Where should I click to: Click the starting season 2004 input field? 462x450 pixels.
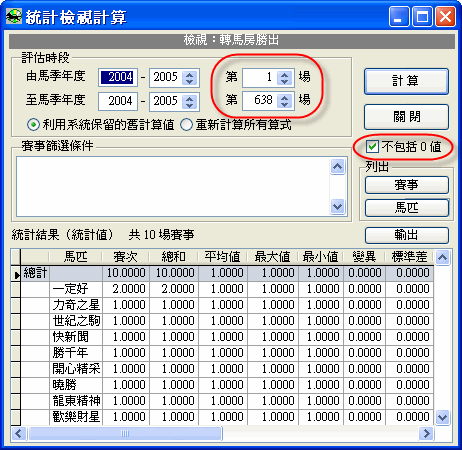[118, 78]
